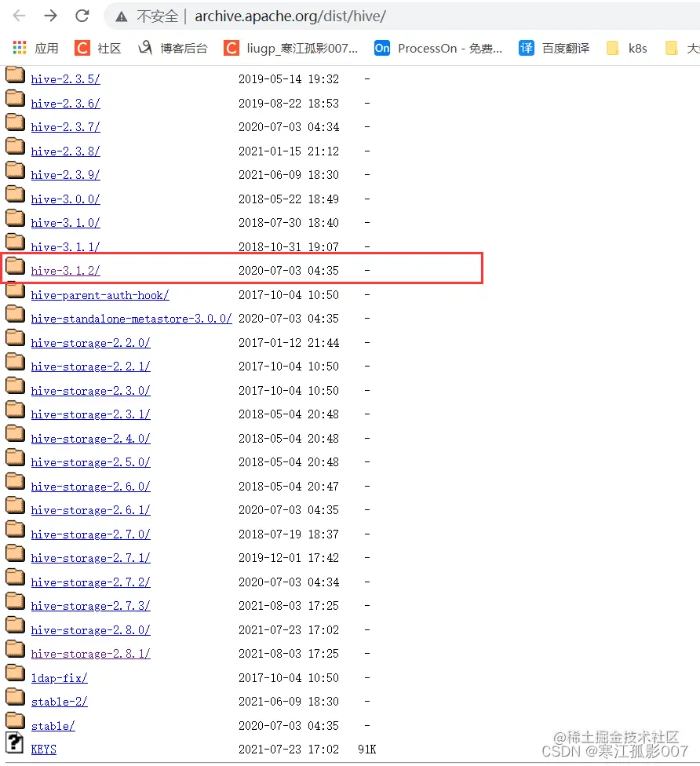Open the stable/ directory link

point(53,726)
